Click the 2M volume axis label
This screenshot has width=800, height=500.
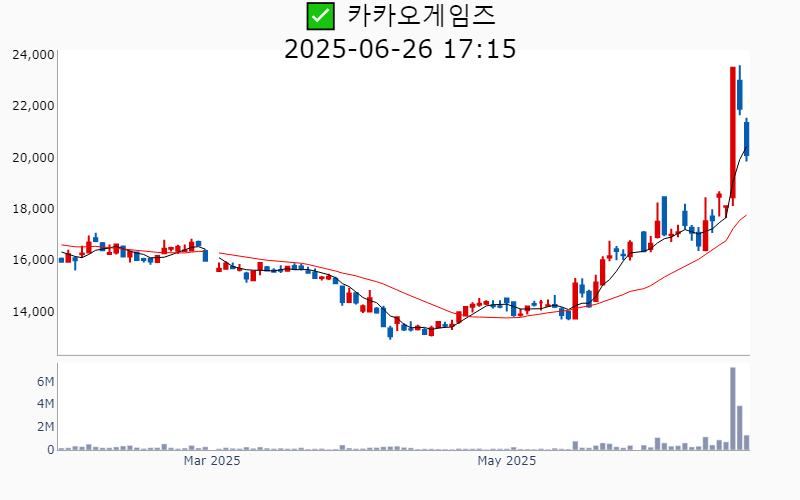pos(45,427)
